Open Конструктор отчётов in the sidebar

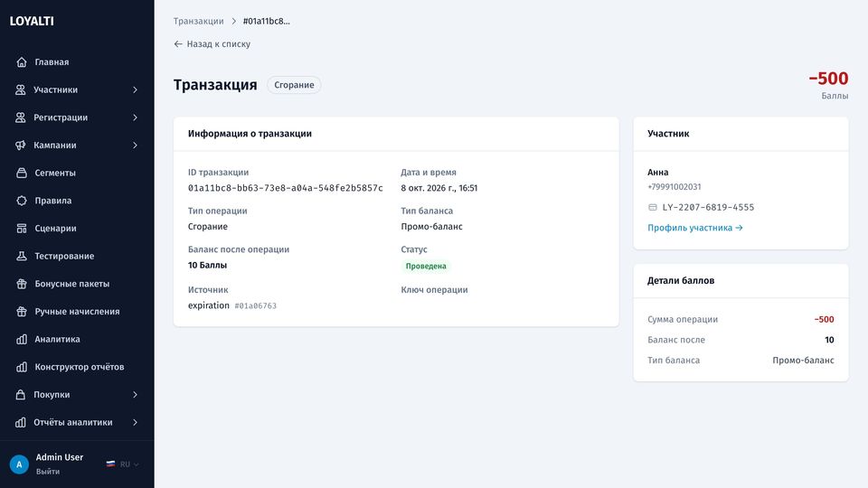point(77,367)
